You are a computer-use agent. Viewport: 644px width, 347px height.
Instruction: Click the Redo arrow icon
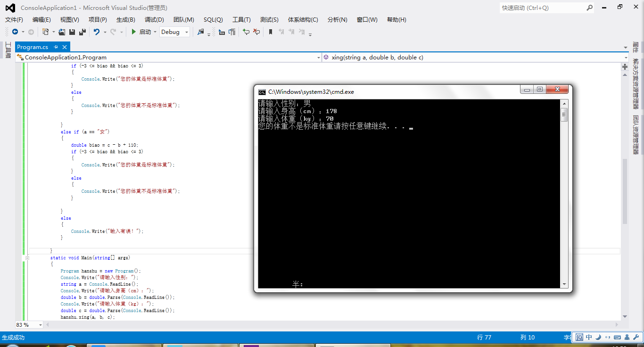(x=113, y=32)
